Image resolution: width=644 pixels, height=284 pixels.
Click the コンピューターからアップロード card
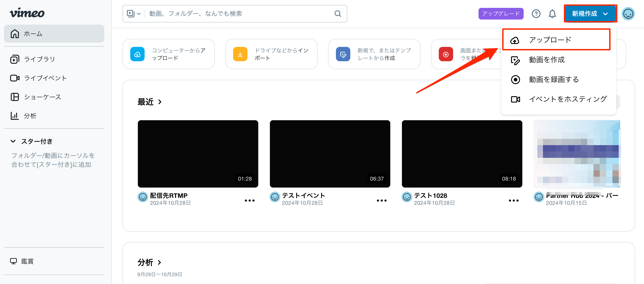[168, 54]
